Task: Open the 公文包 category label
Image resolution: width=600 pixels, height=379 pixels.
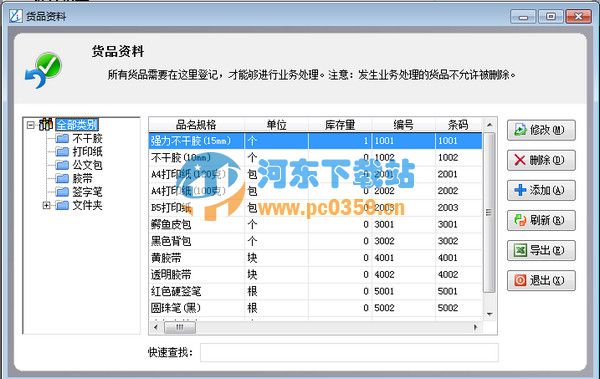Action: pos(87,165)
